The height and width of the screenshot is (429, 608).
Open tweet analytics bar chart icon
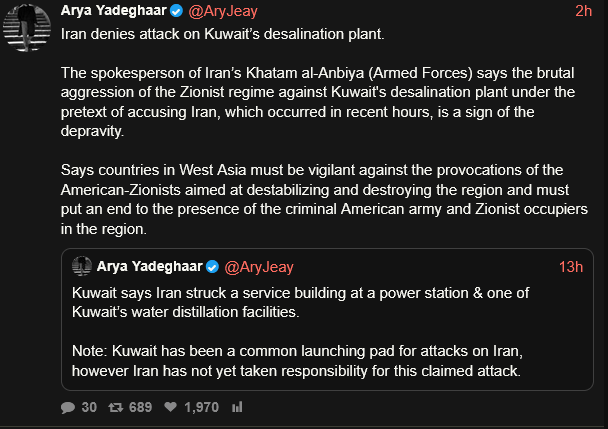point(238,408)
